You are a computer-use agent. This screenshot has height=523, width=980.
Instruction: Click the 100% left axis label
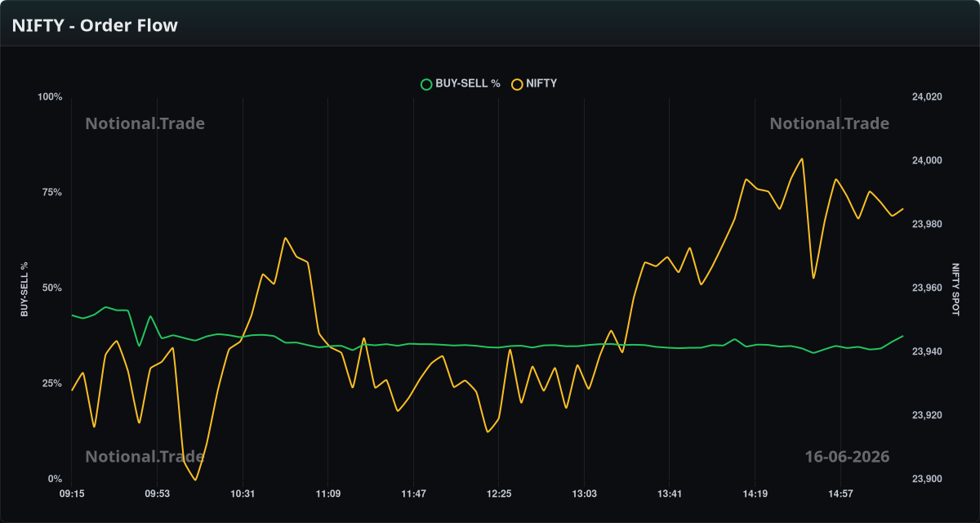(x=50, y=97)
